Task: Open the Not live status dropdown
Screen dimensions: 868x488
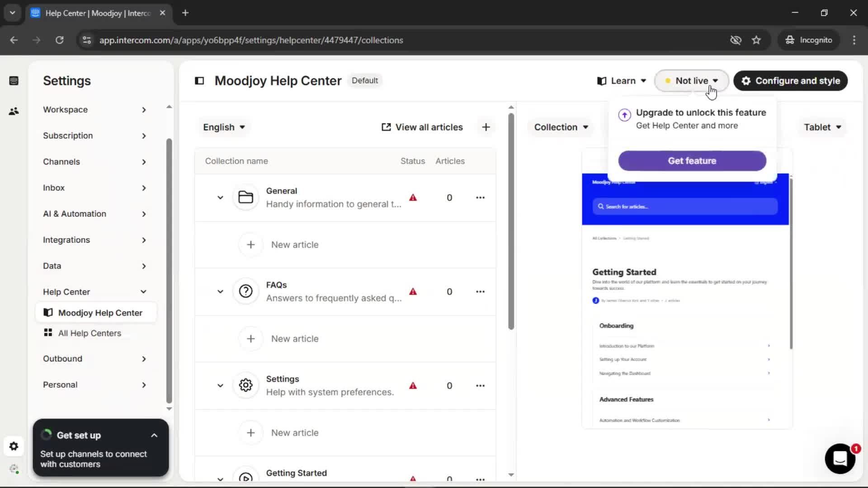Action: [x=692, y=81]
